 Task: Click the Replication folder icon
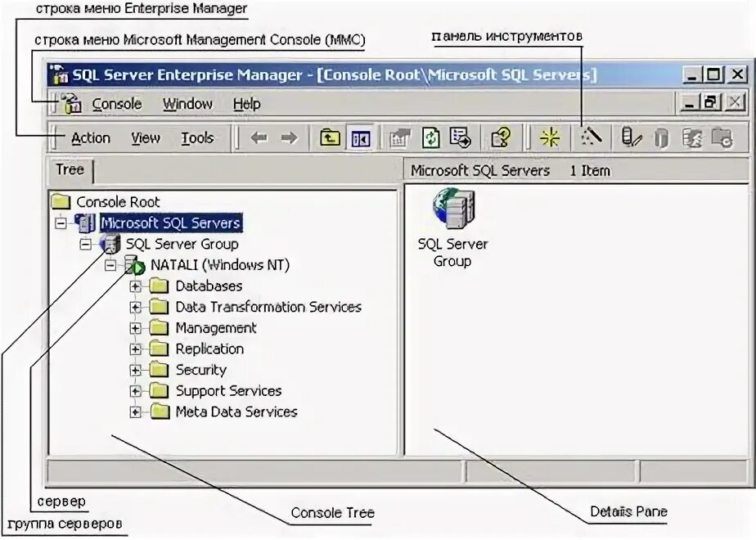159,349
